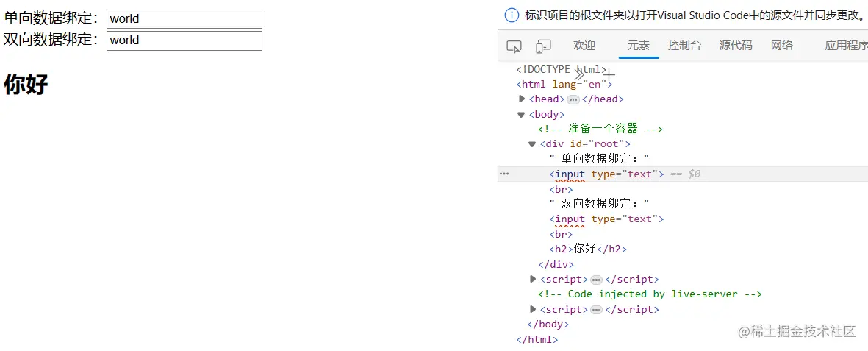Select the 准备一个容器 comment line
868x351 pixels.
pos(600,130)
